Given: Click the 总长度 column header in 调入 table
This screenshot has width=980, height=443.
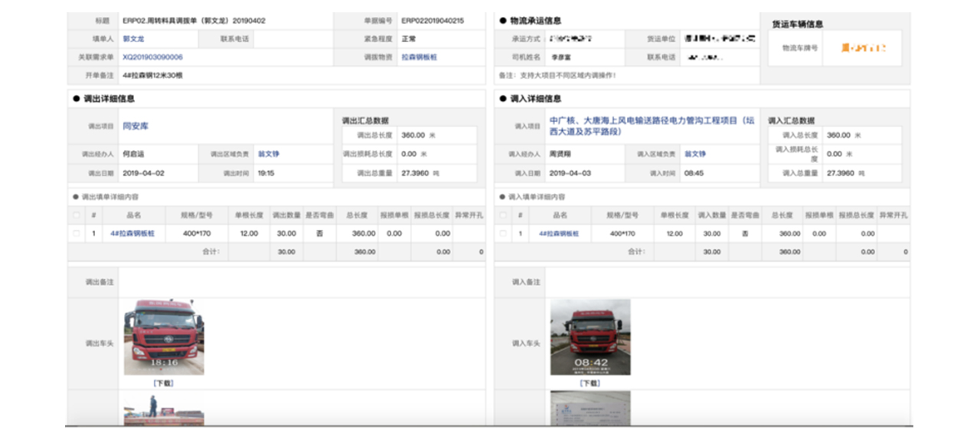Looking at the screenshot, I should [782, 215].
